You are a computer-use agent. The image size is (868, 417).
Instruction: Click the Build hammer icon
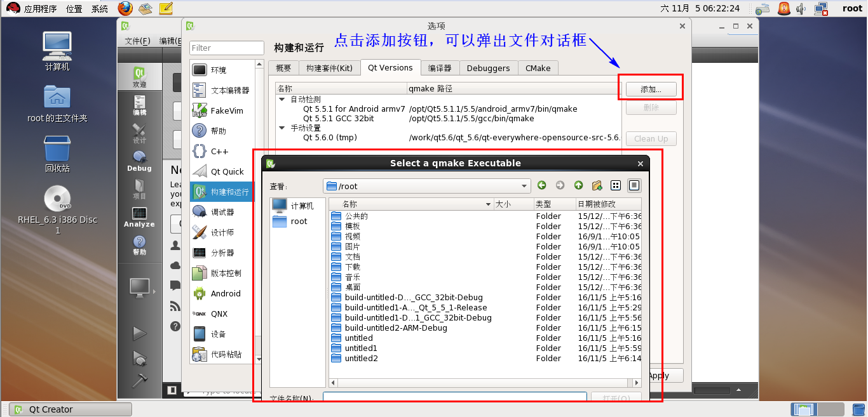click(x=139, y=380)
